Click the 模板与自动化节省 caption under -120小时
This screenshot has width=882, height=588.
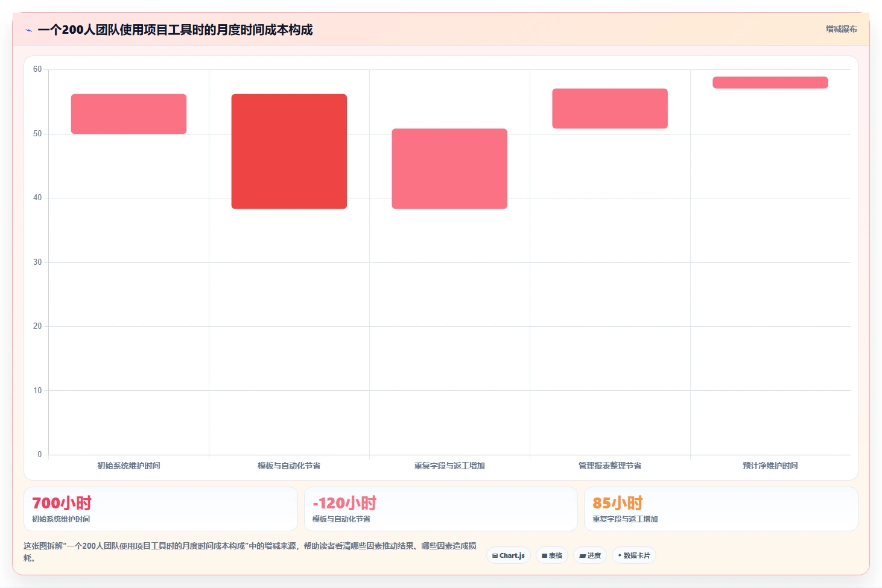(x=341, y=519)
